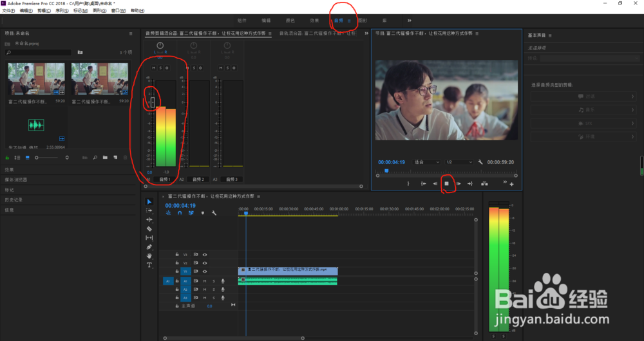Screen dimensions: 644x341
Task: Select the Selection arrow tool
Action: 149,201
